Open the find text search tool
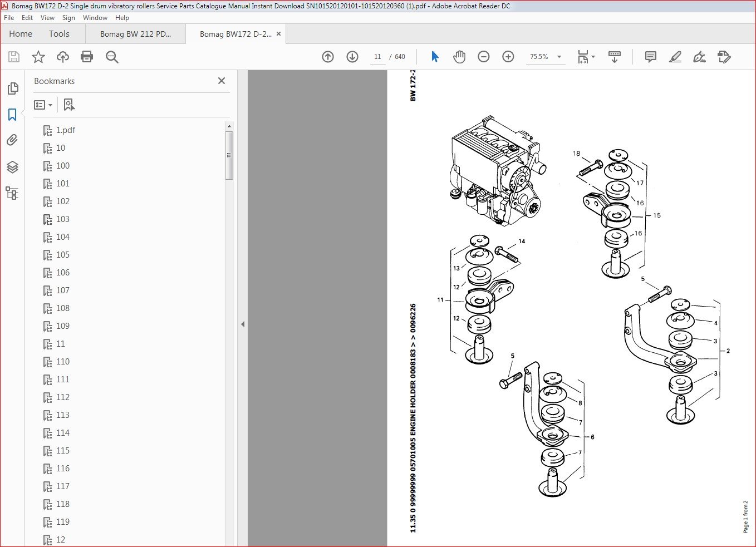 112,57
